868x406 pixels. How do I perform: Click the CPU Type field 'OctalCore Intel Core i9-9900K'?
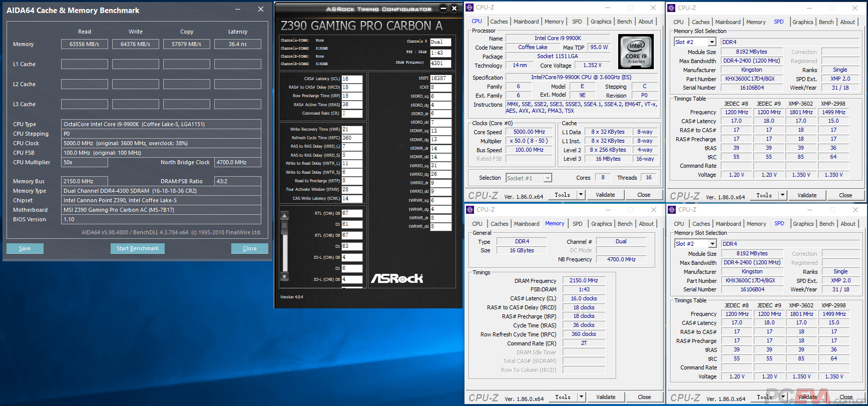click(x=161, y=124)
